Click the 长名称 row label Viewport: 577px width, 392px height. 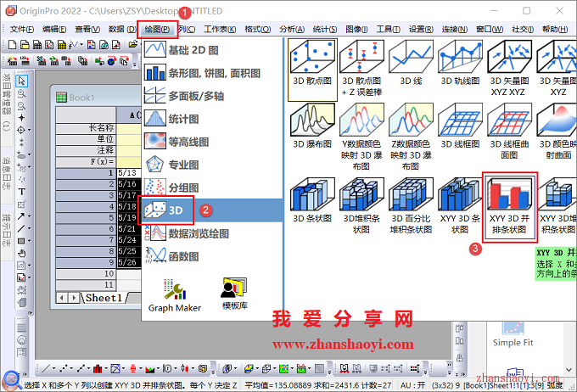coord(86,128)
